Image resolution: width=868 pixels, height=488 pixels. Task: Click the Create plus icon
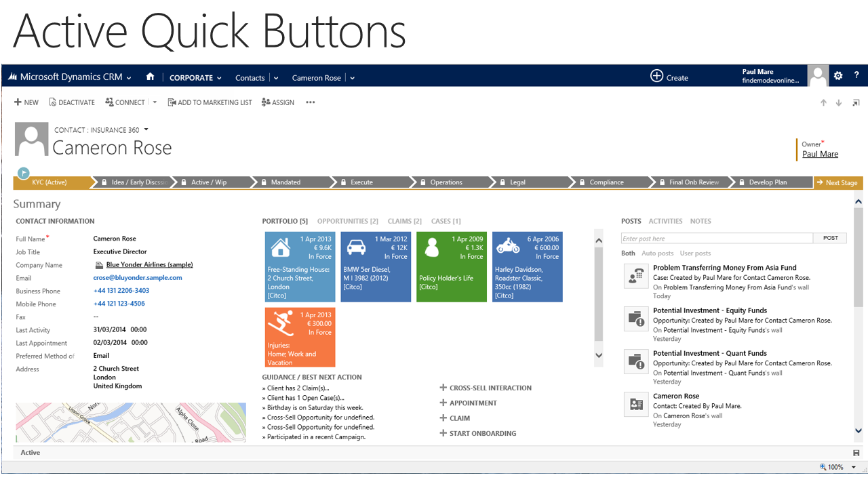pyautogui.click(x=656, y=77)
